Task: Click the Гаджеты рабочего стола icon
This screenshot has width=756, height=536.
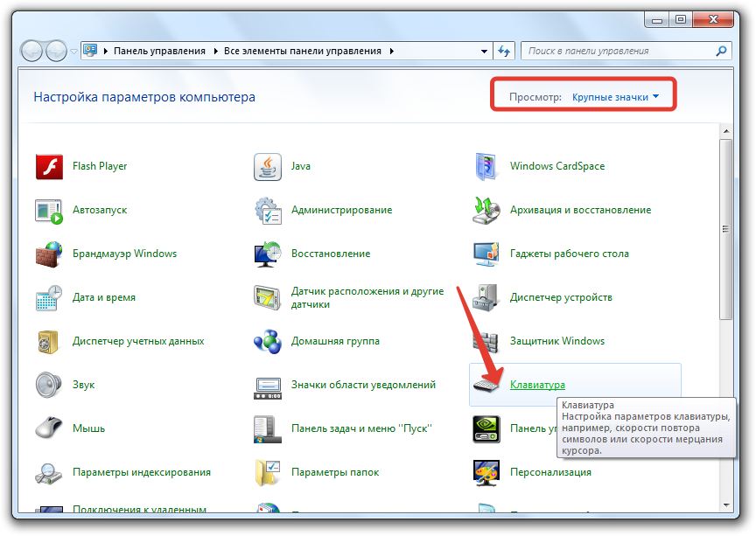Action: pyautogui.click(x=486, y=254)
